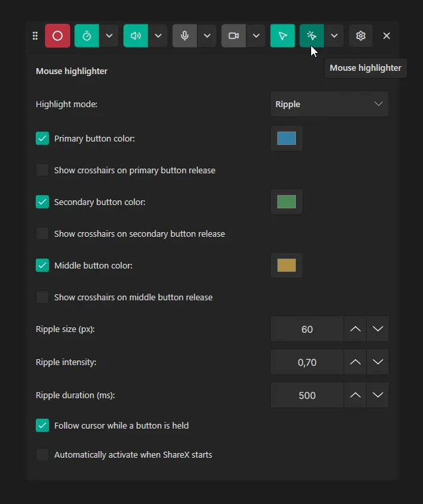
Task: Enable crosshairs on primary button release
Action: (42, 170)
